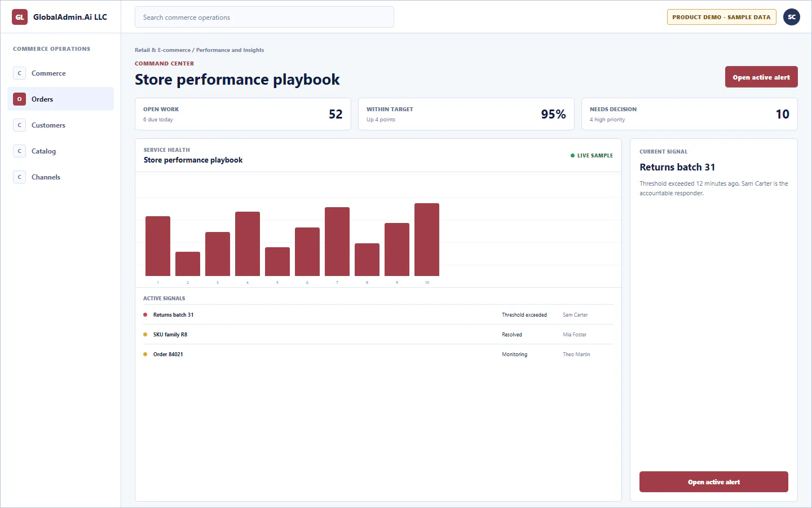Click the Orders sidebar icon
Image resolution: width=812 pixels, height=508 pixels.
click(19, 99)
